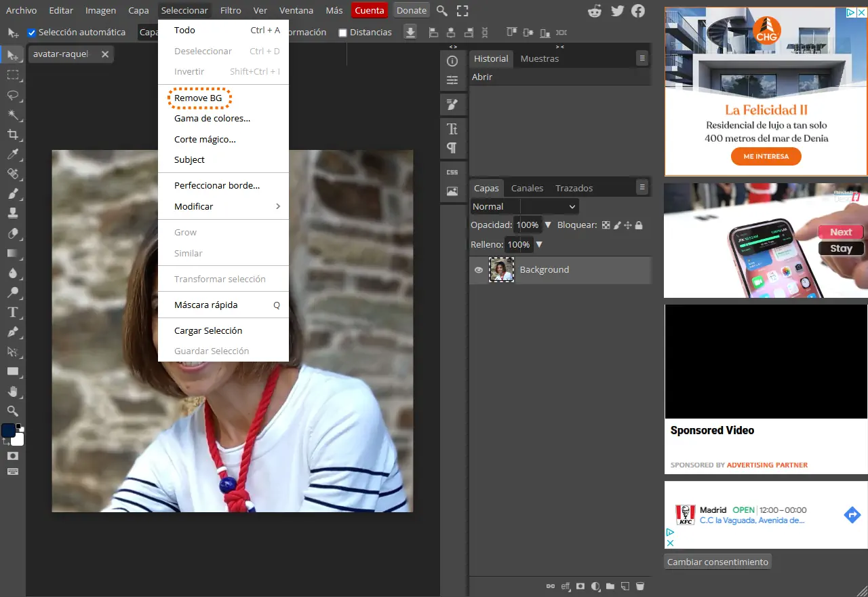Open the Twitter link icon
Viewport: 868px width, 597px height.
(x=617, y=10)
